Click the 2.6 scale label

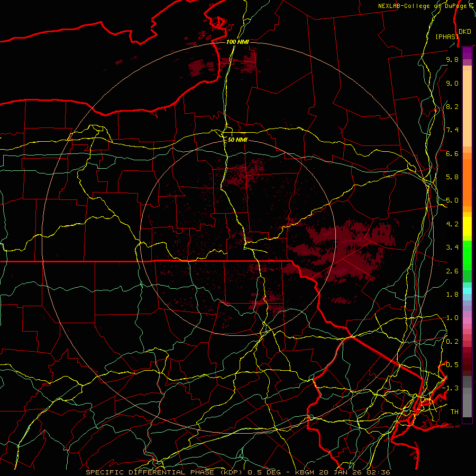(452, 271)
